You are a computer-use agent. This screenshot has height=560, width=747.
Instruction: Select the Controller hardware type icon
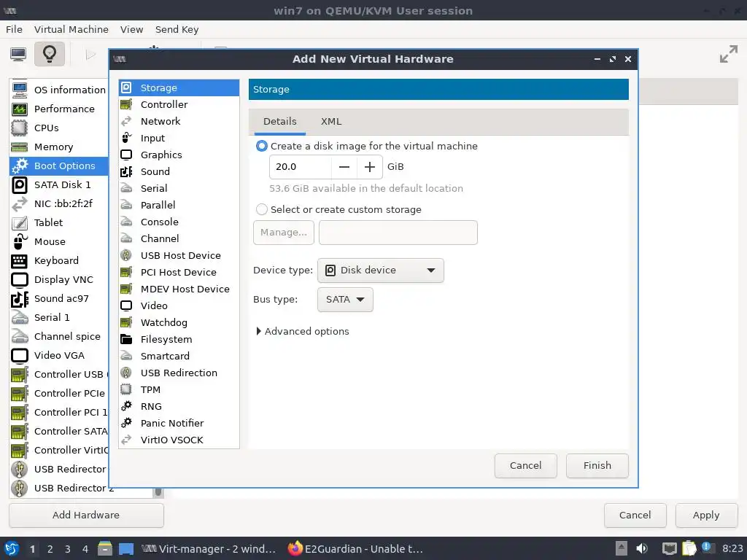point(126,104)
